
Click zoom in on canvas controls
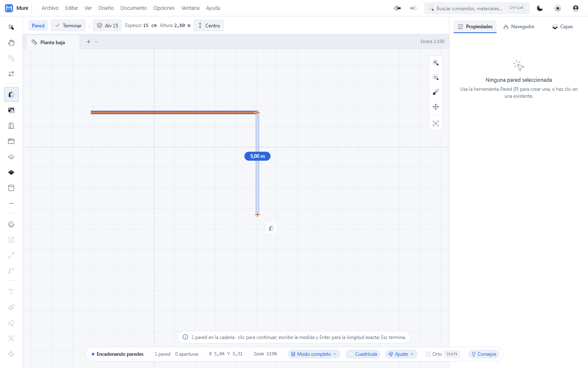436,63
